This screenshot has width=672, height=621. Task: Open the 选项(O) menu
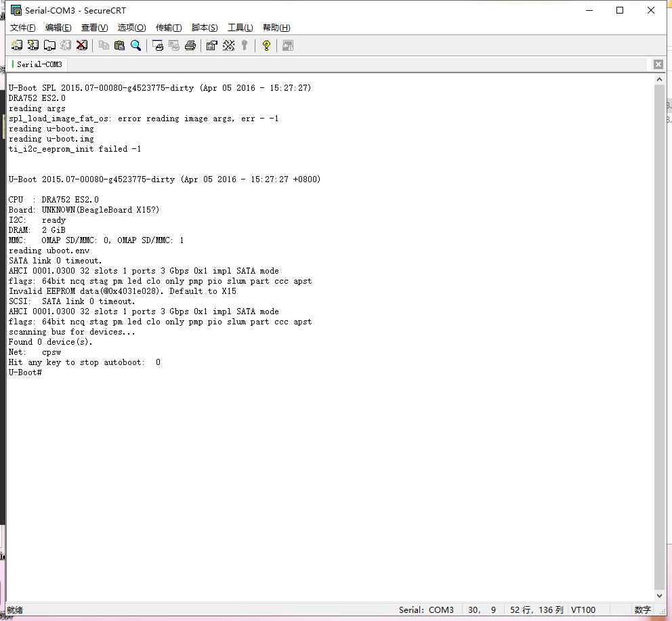[131, 28]
